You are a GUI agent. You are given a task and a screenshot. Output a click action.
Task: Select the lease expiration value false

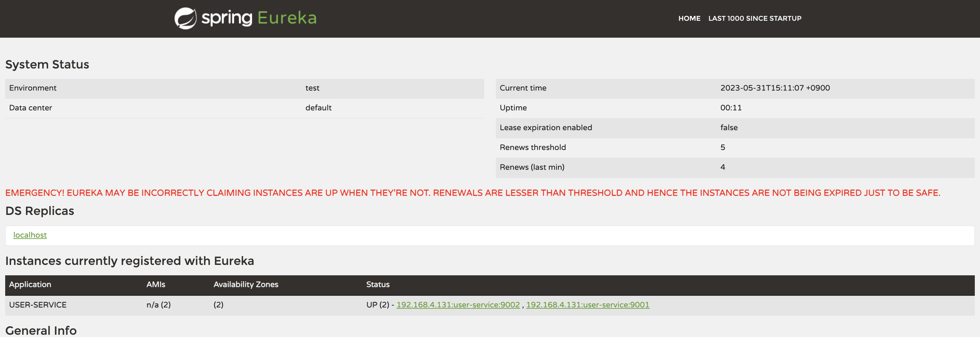pos(729,128)
